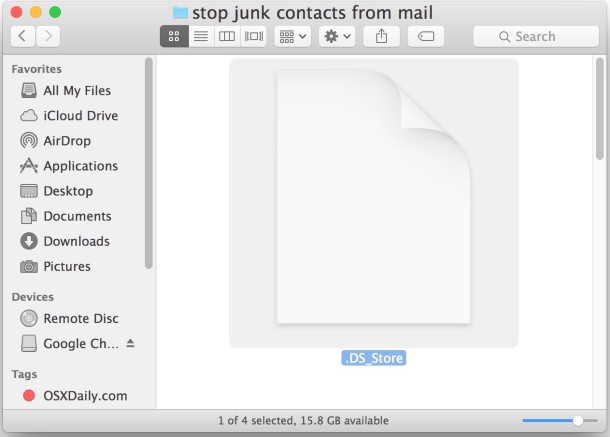Switch to list view mode
Image resolution: width=610 pixels, height=437 pixels.
tap(201, 36)
